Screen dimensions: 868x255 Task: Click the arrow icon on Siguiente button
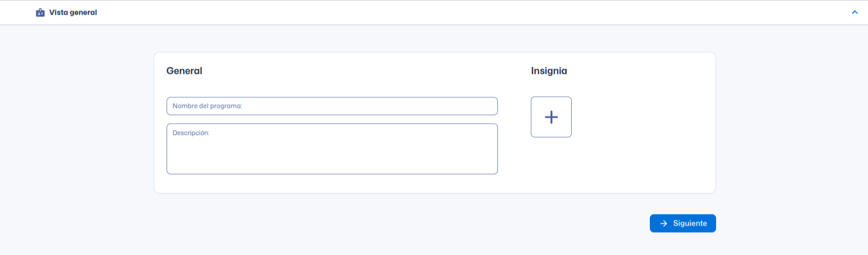(x=664, y=223)
